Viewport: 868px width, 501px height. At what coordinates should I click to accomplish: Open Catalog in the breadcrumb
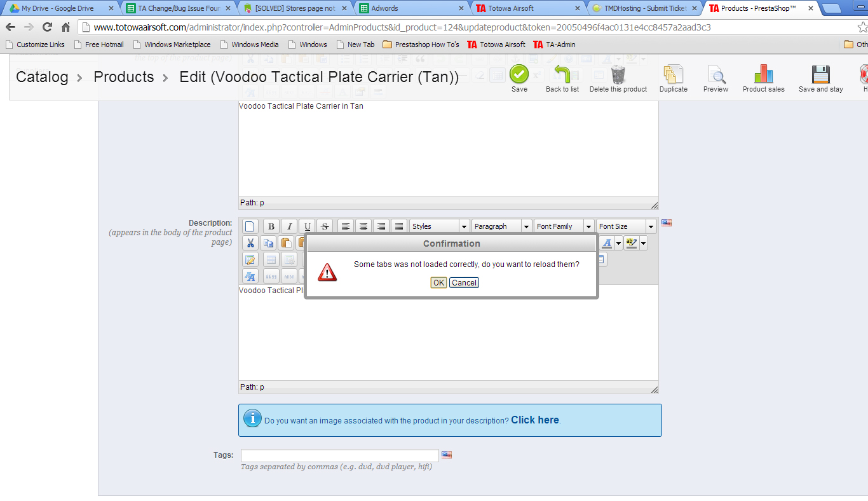pos(42,77)
